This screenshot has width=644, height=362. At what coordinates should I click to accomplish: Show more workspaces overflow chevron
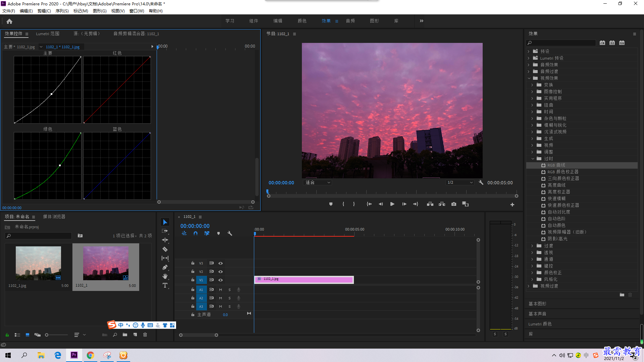pos(421,21)
